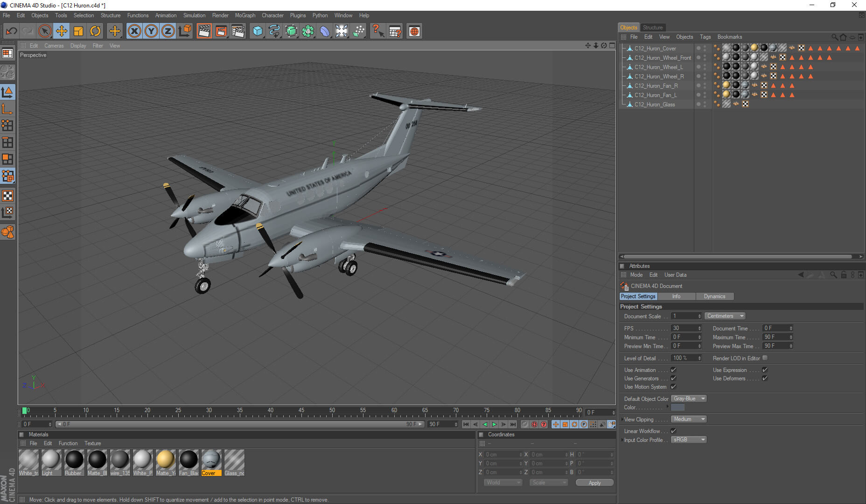Open the spline tools icon
The width and height of the screenshot is (866, 504).
click(x=274, y=31)
